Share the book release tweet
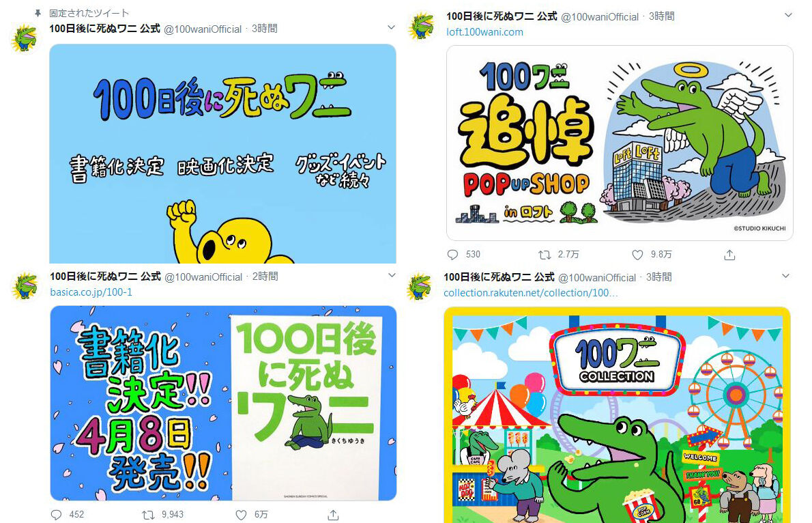Image resolution: width=812 pixels, height=523 pixels. [334, 515]
